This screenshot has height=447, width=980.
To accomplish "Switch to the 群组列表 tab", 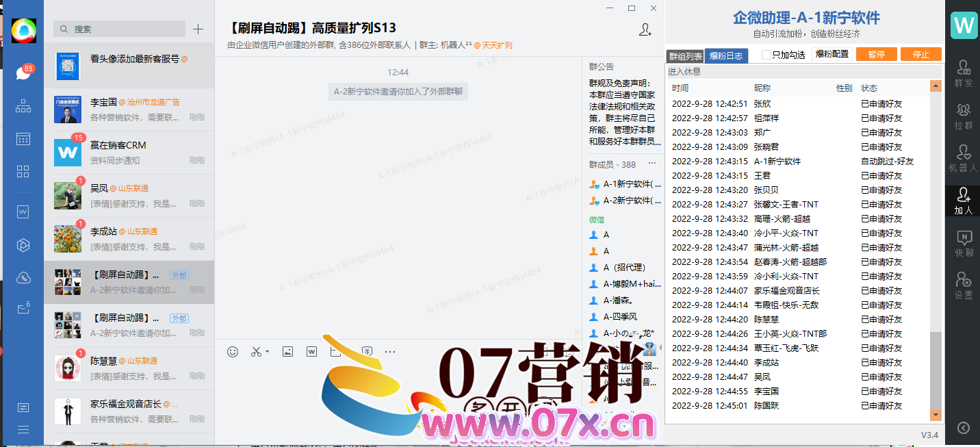I will 686,56.
